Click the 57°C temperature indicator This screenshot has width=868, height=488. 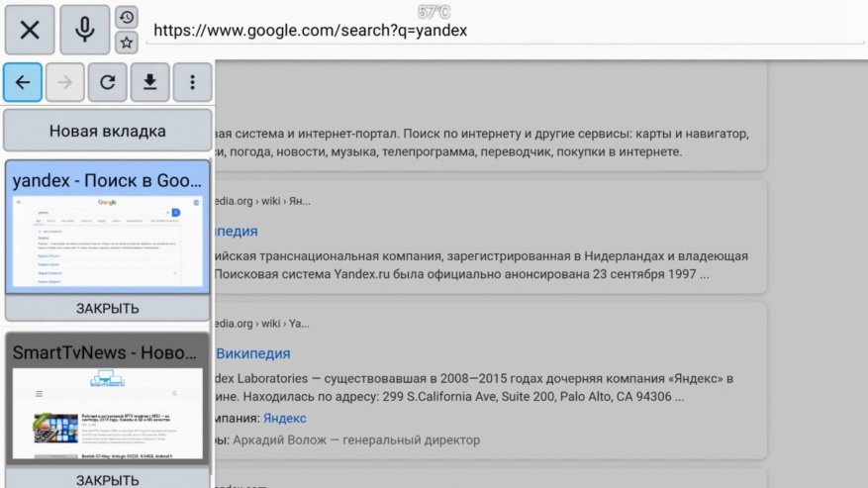point(434,12)
